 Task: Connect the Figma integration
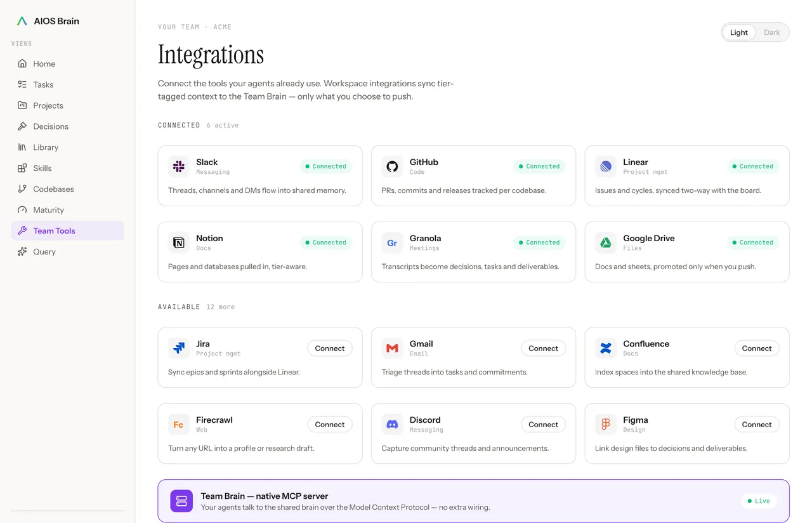click(757, 424)
